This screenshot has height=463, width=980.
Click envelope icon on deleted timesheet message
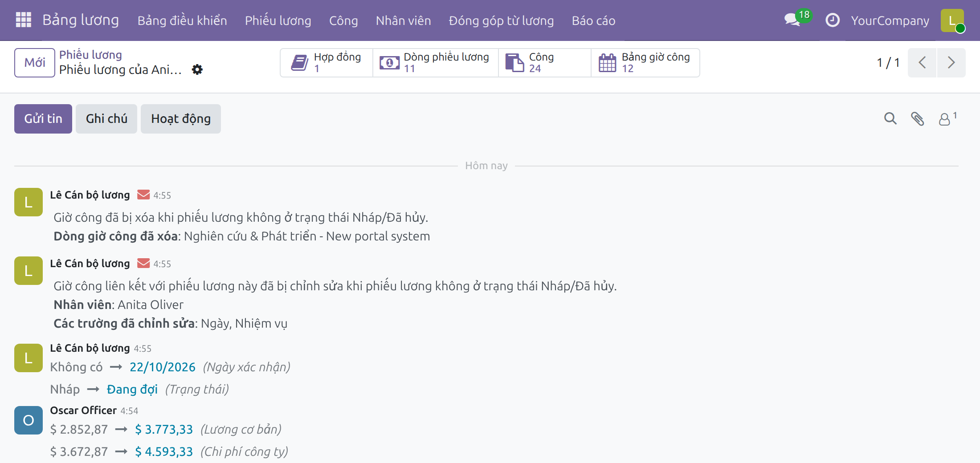(143, 195)
